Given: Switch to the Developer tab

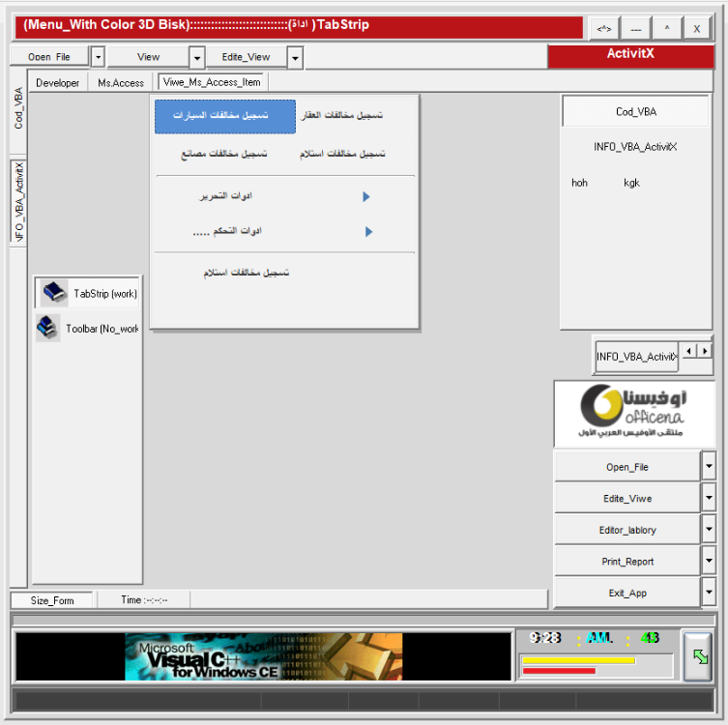Looking at the screenshot, I should [58, 83].
